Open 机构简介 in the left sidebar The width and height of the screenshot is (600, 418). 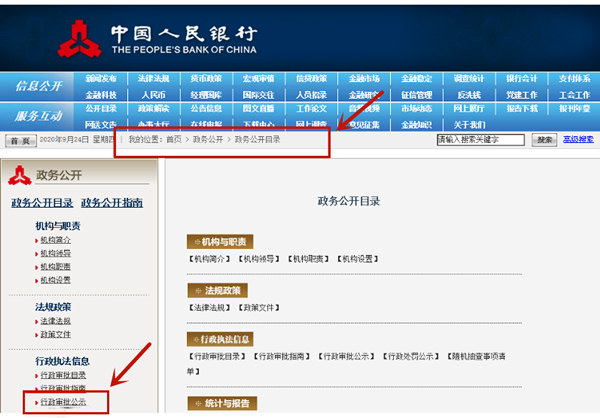click(x=55, y=240)
